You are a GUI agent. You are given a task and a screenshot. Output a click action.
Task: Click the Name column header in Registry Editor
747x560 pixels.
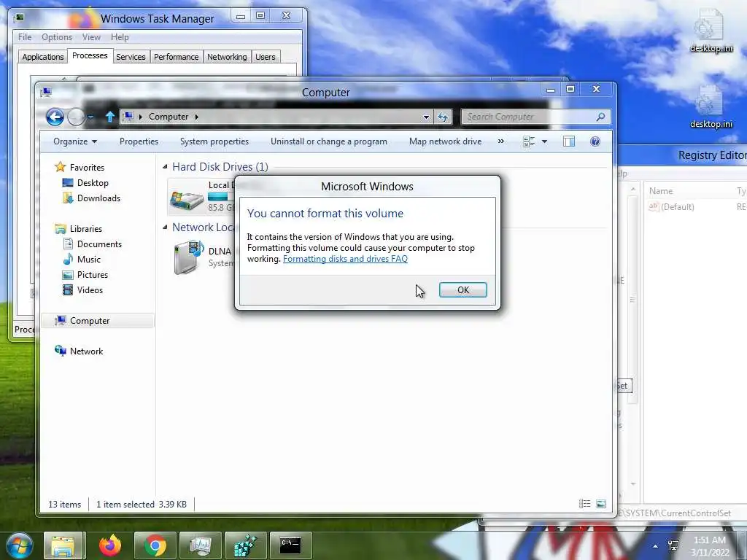661,191
